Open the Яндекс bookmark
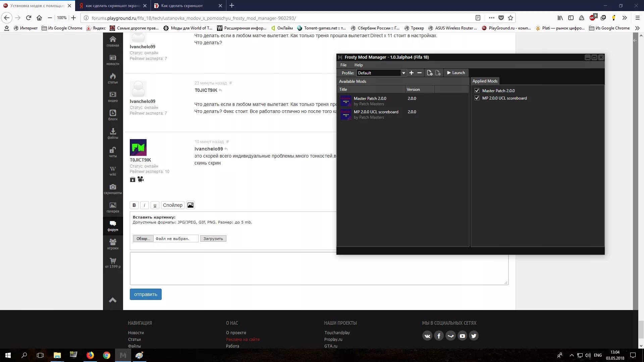The height and width of the screenshot is (362, 644). (96, 28)
